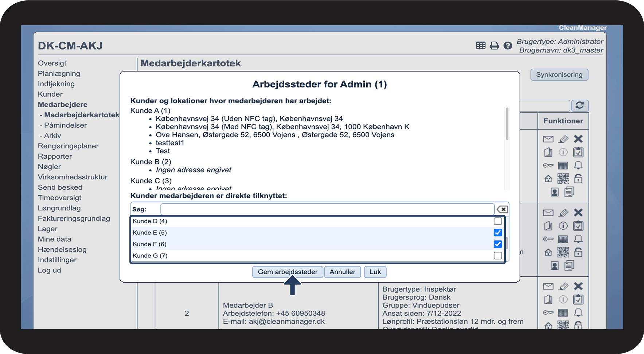Click the padlock icon in the first Funktioner row
Viewport: 644px width, 354px height.
tap(578, 178)
